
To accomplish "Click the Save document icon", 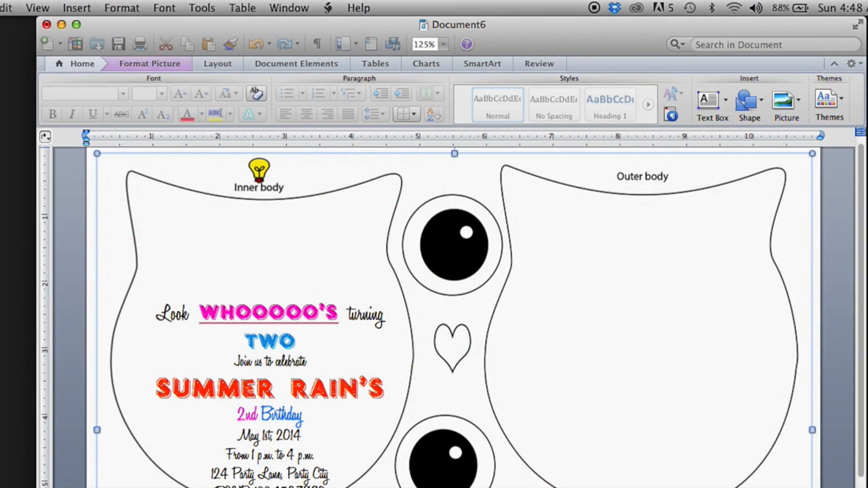I will 118,44.
